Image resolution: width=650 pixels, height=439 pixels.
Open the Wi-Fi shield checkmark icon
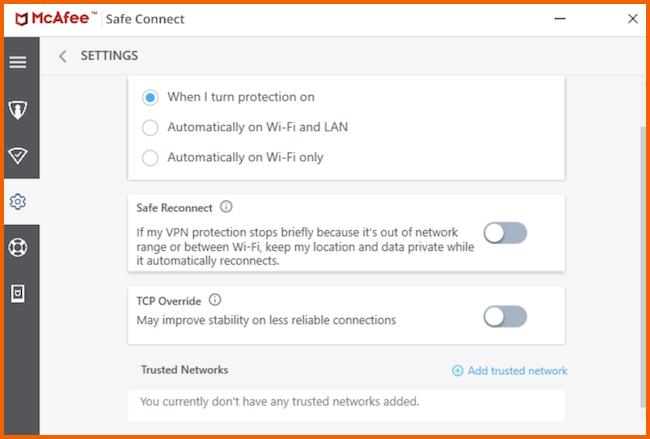click(18, 155)
